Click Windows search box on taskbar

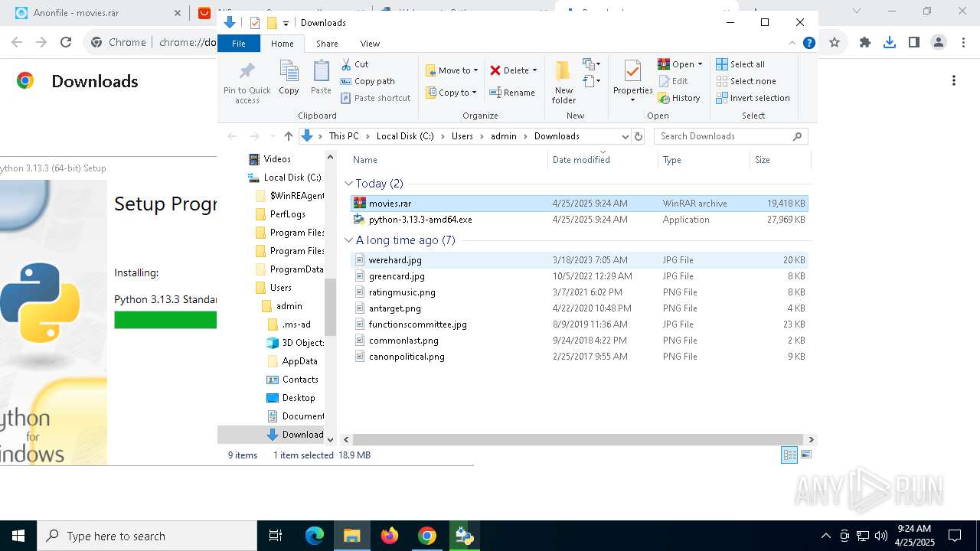147,536
